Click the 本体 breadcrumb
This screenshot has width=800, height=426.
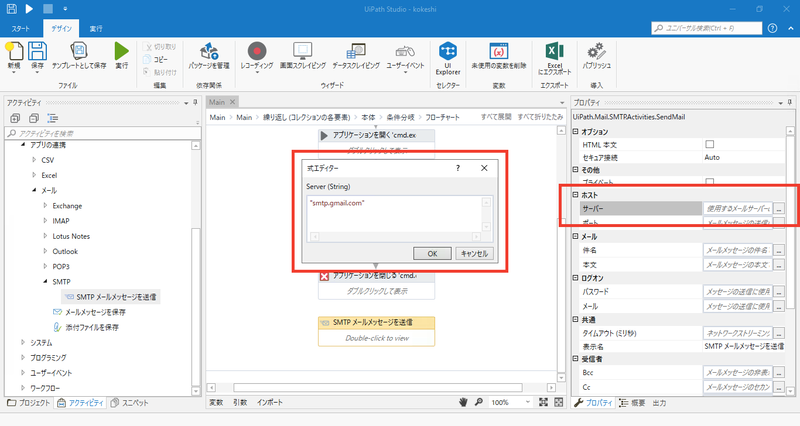coord(368,117)
